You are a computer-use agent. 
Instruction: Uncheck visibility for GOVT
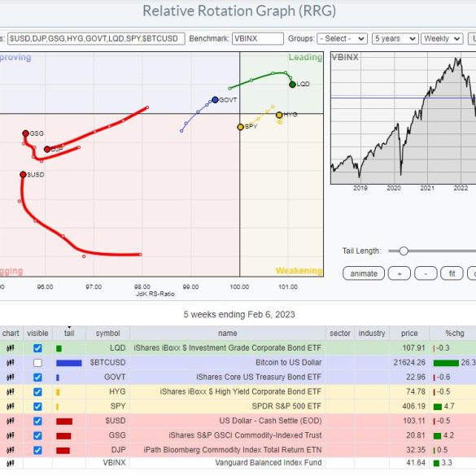click(x=37, y=378)
